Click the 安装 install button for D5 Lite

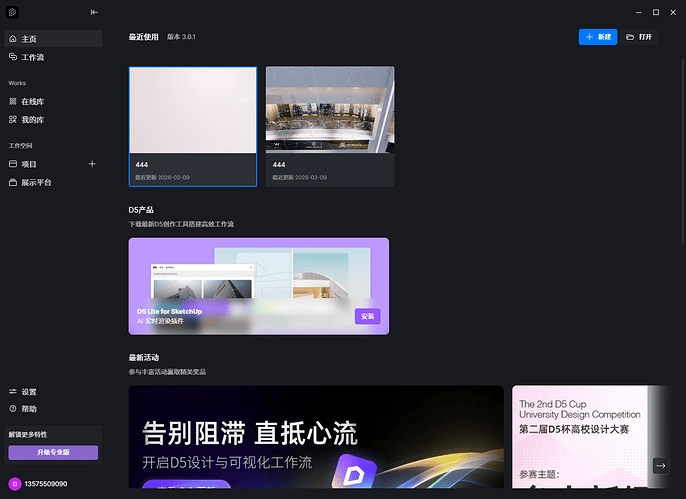(x=368, y=316)
